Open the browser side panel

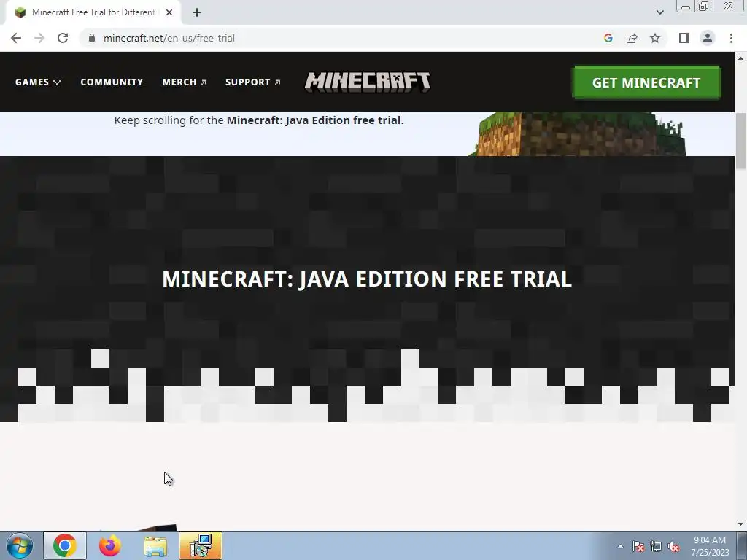tap(684, 38)
